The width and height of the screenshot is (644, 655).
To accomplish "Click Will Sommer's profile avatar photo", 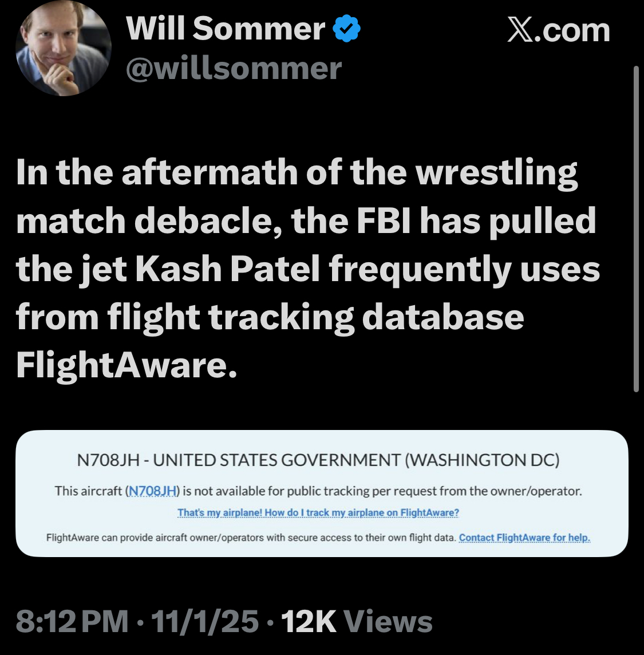I will tap(63, 50).
